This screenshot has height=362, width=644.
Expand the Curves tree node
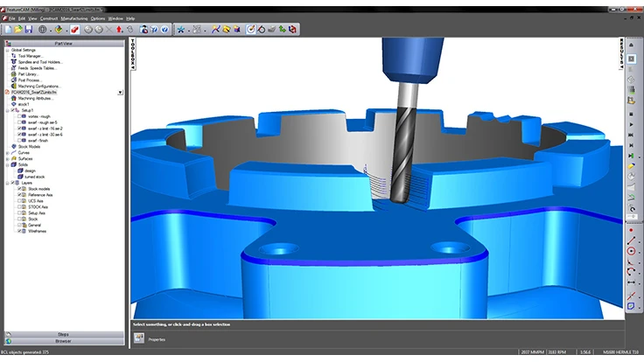click(x=7, y=152)
